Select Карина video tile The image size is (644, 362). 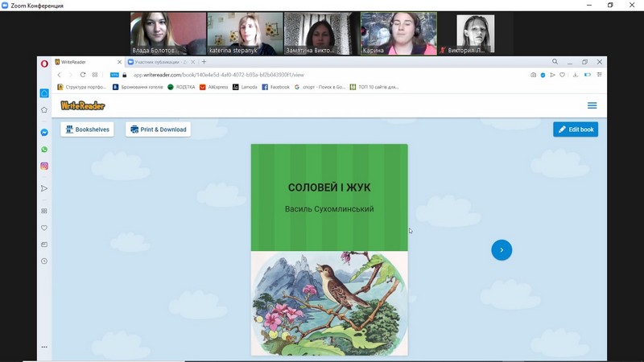398,34
